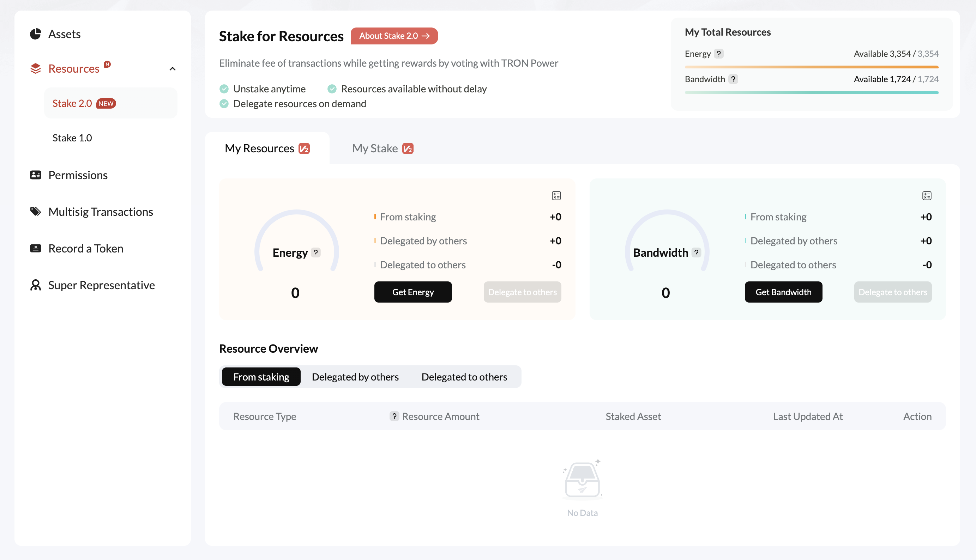Click the Multisig Transactions tag icon
976x560 pixels.
coord(35,212)
